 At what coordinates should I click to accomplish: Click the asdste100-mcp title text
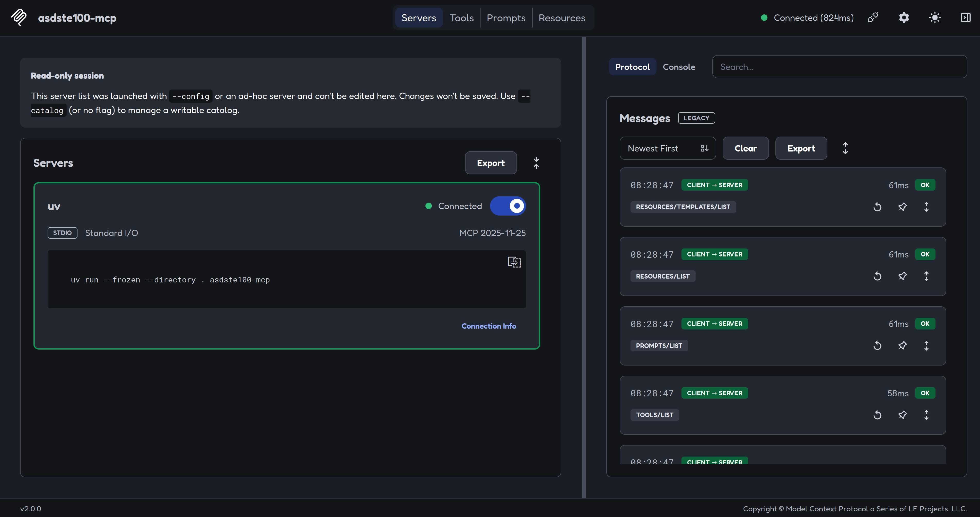point(77,18)
